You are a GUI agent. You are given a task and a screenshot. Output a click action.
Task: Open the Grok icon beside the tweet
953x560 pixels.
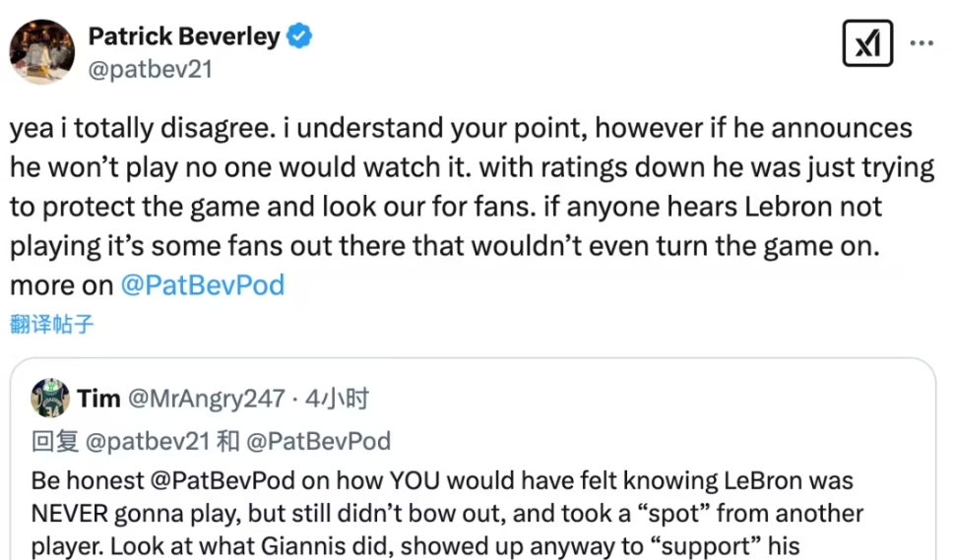[867, 45]
